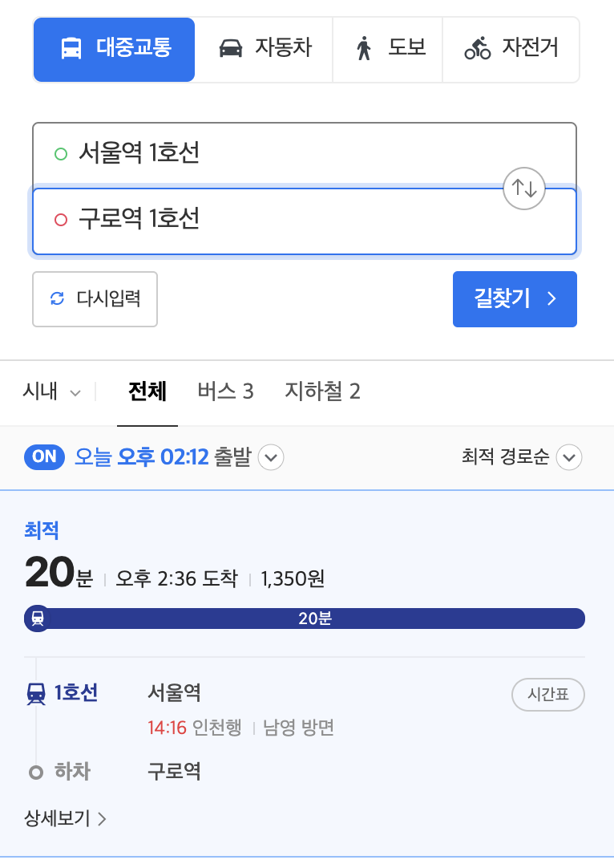Viewport: 614px width, 868px height.
Task: Select the 전체 results tab
Action: click(x=147, y=391)
